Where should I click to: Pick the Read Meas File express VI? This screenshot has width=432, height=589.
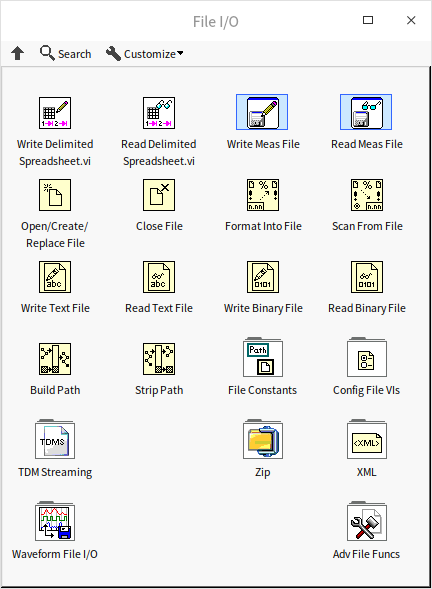[x=366, y=112]
